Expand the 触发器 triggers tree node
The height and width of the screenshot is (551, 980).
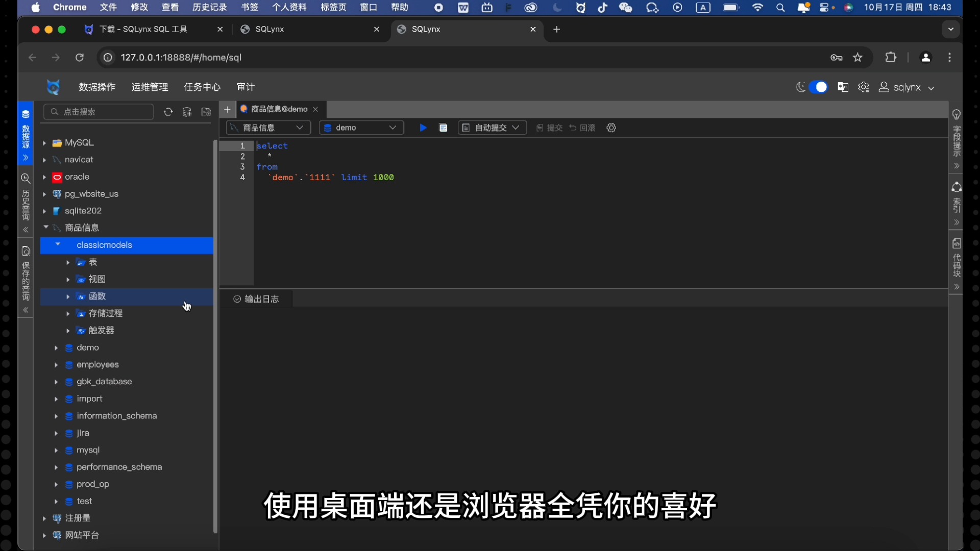[x=68, y=330]
